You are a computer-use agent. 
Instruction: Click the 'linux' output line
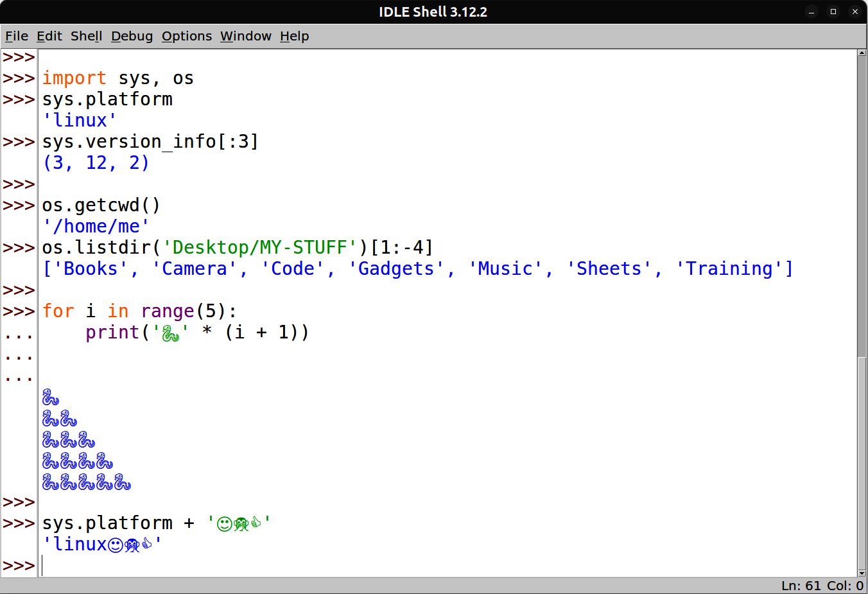tap(80, 121)
